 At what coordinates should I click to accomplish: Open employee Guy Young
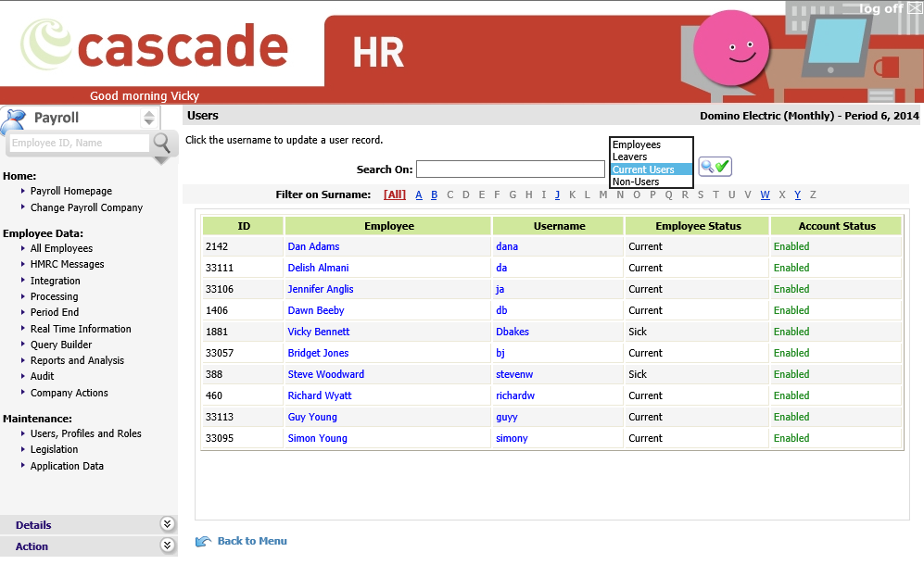[x=312, y=417]
